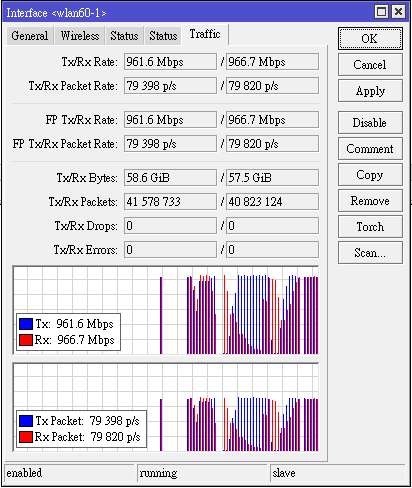Screen dimensions: 412x488
Task: Click the Tx/Rx Rate label
Action: tap(90, 62)
